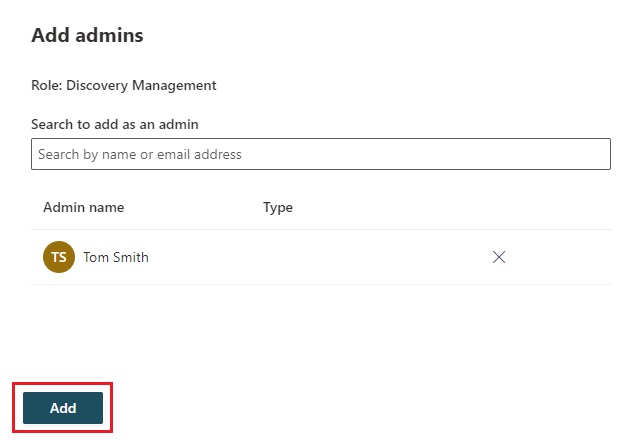Select the Tom Smith name text
This screenshot has width=640, height=440.
(116, 257)
